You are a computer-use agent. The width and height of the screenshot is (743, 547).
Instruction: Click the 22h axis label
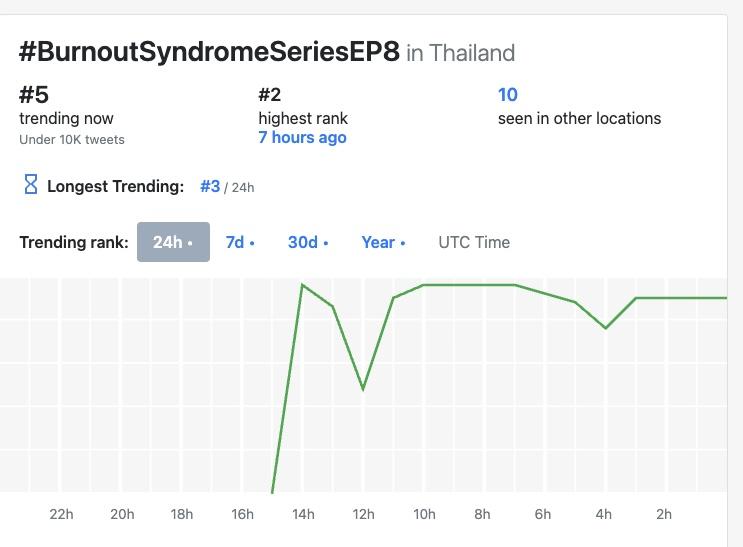[x=61, y=514]
